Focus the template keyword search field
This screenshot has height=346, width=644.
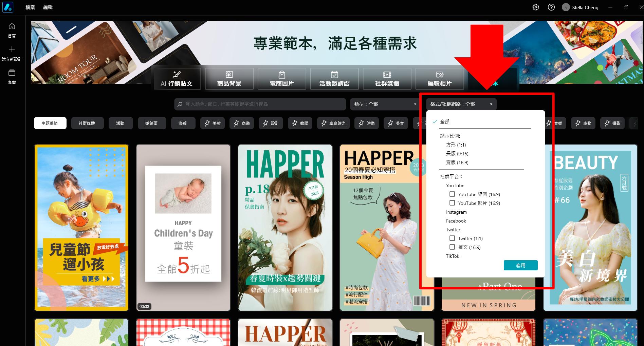tap(260, 104)
